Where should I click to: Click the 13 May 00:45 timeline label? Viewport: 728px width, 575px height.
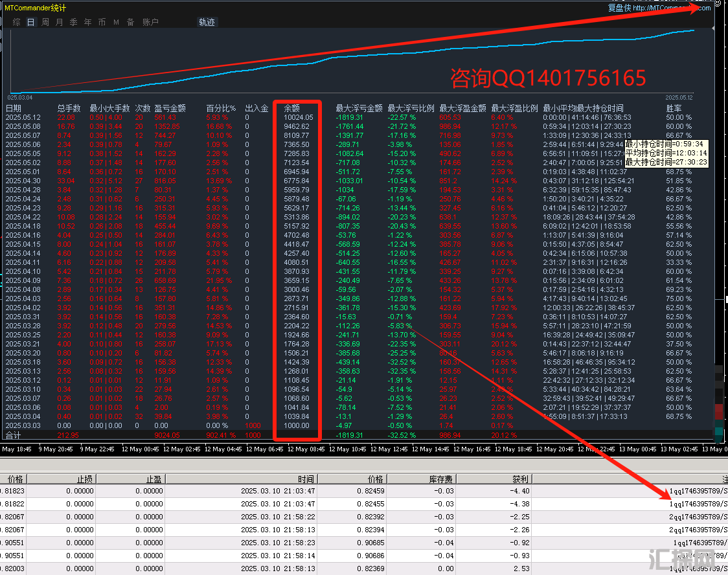(638, 449)
